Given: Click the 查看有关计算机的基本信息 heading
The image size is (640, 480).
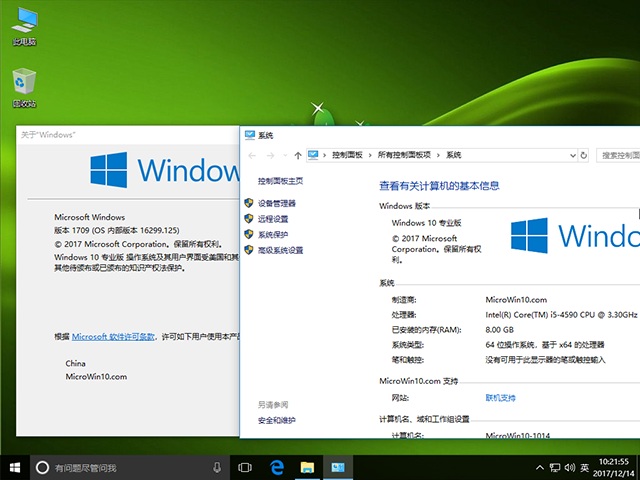Looking at the screenshot, I should click(x=439, y=186).
